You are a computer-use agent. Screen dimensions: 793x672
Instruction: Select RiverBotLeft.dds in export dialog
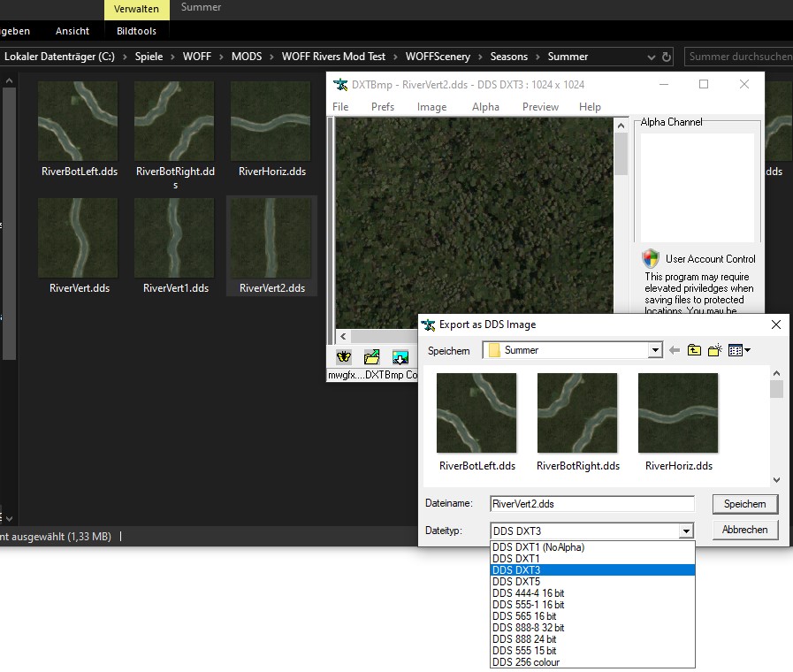tap(477, 423)
